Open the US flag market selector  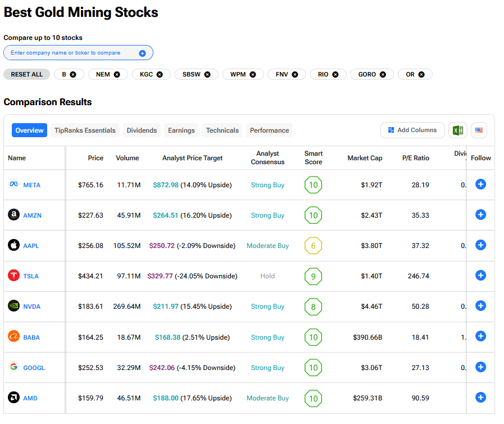click(479, 130)
